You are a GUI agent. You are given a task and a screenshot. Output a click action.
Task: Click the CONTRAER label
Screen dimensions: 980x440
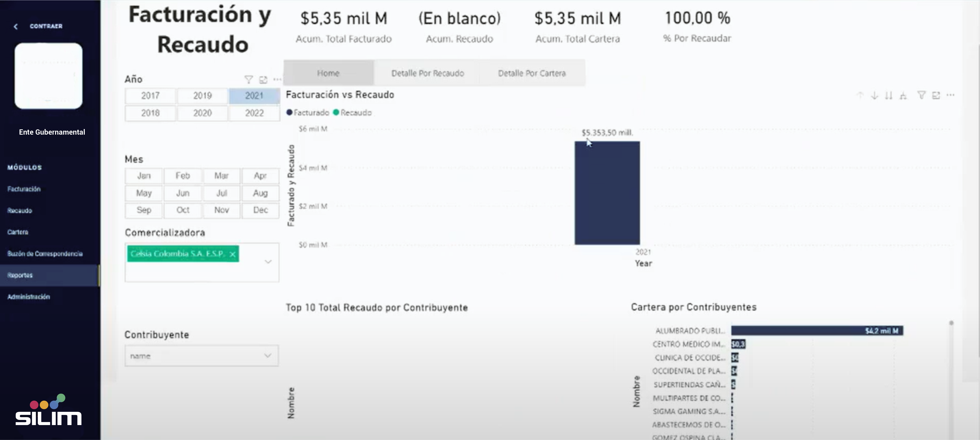46,26
